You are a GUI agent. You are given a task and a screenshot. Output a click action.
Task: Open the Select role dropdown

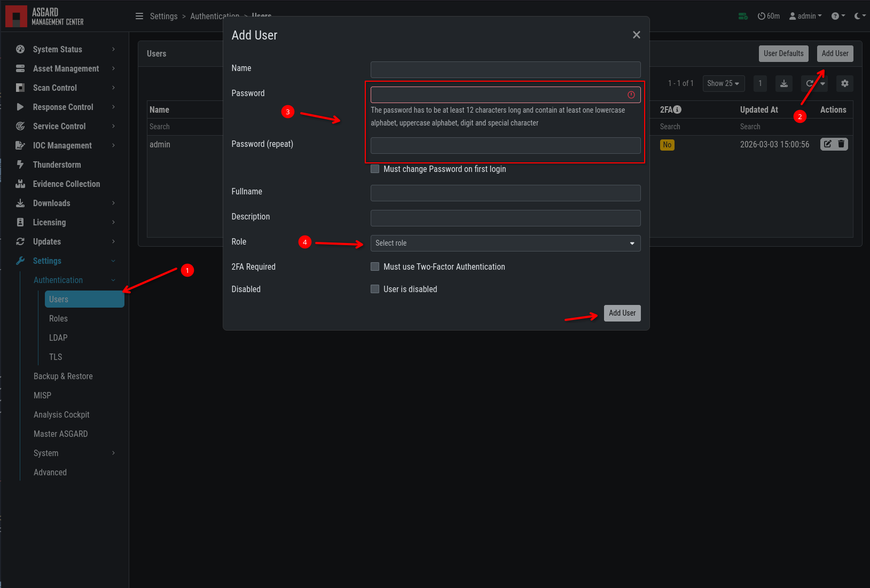point(506,243)
